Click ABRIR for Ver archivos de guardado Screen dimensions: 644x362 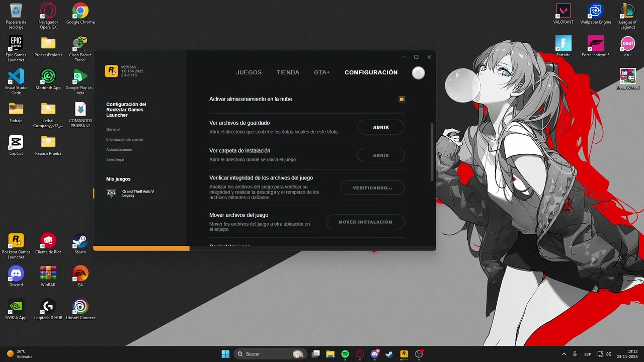pos(381,127)
